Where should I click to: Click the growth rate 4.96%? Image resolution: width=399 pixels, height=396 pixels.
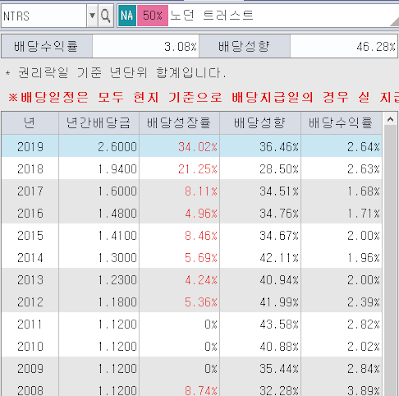pyautogui.click(x=201, y=213)
